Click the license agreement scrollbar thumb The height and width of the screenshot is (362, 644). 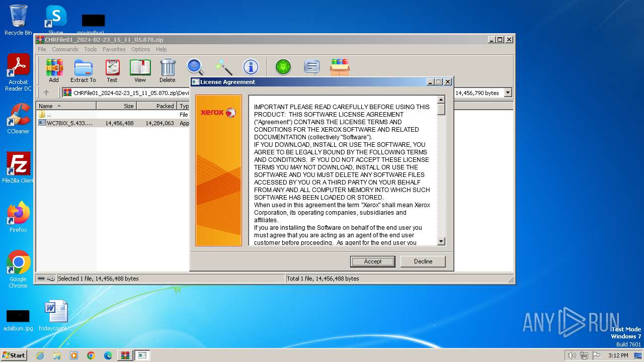(x=441, y=109)
